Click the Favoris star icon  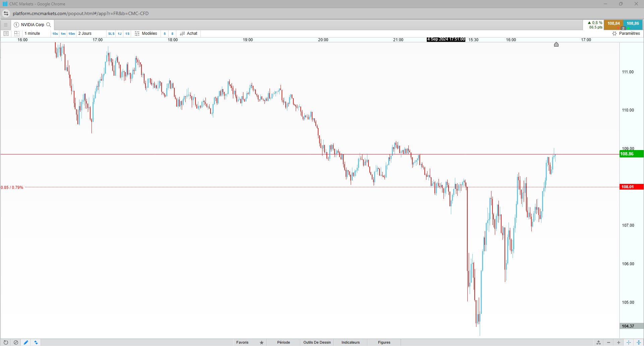coord(262,342)
